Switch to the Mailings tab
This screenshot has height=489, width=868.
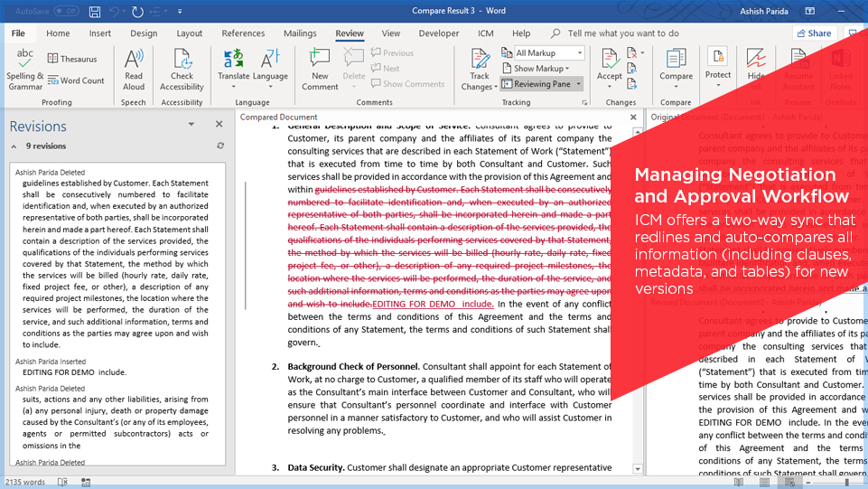pos(300,33)
